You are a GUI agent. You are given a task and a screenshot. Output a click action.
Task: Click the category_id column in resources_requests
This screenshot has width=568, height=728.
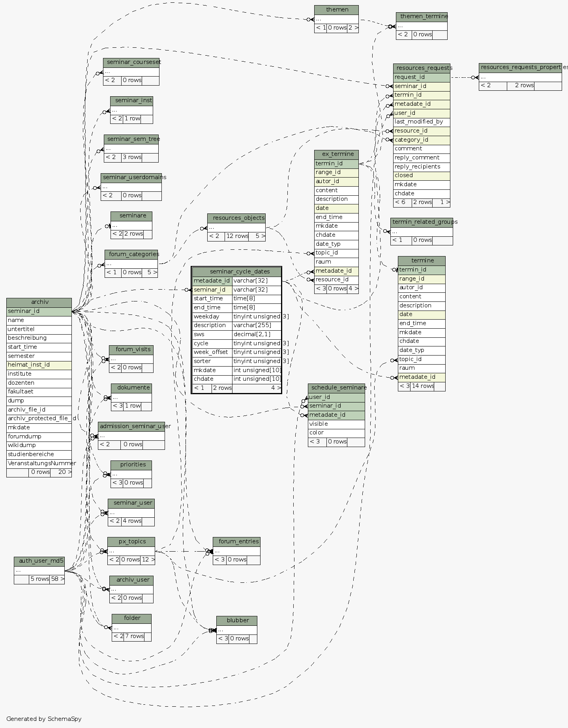coord(422,140)
